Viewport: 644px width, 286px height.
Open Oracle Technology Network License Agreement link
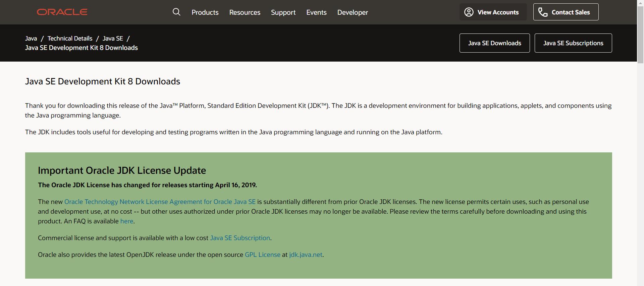(x=160, y=202)
